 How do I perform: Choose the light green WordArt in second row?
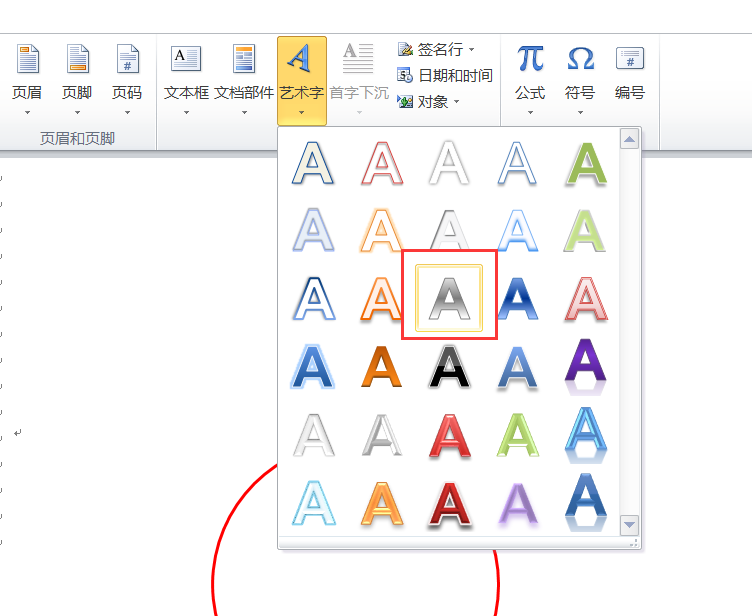coord(585,230)
